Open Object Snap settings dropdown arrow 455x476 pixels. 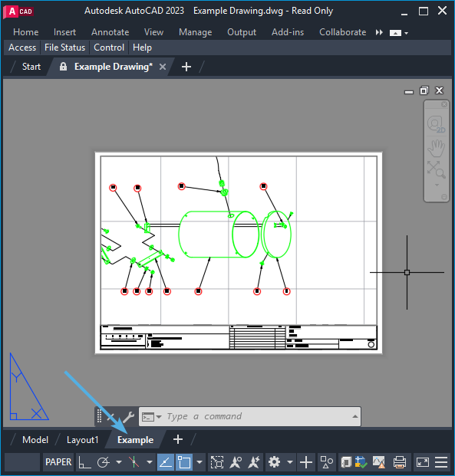click(x=199, y=462)
